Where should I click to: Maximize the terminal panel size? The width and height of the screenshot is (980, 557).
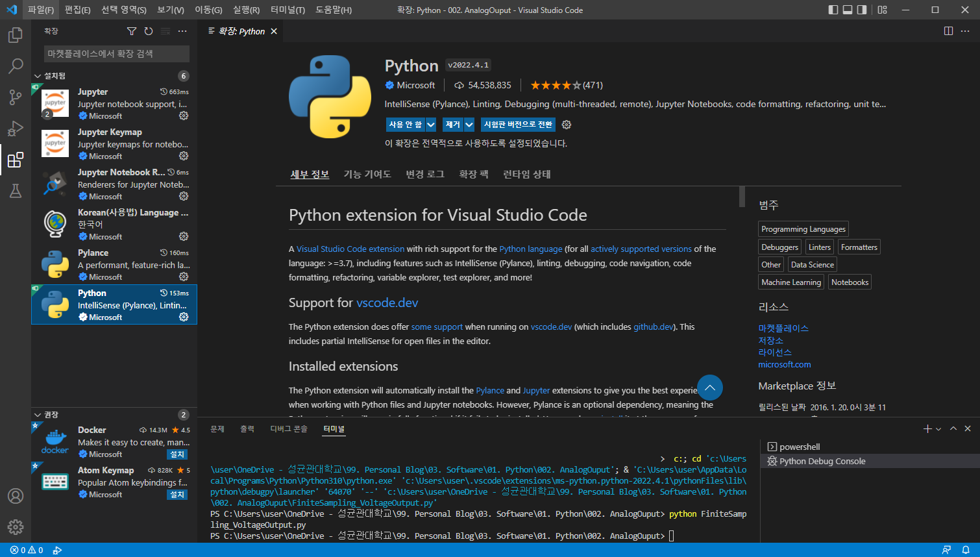point(953,428)
